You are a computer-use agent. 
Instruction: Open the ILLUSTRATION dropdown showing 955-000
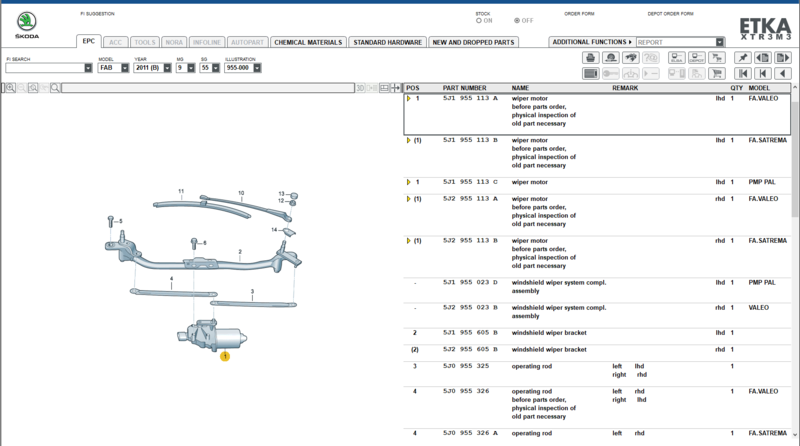click(x=243, y=68)
